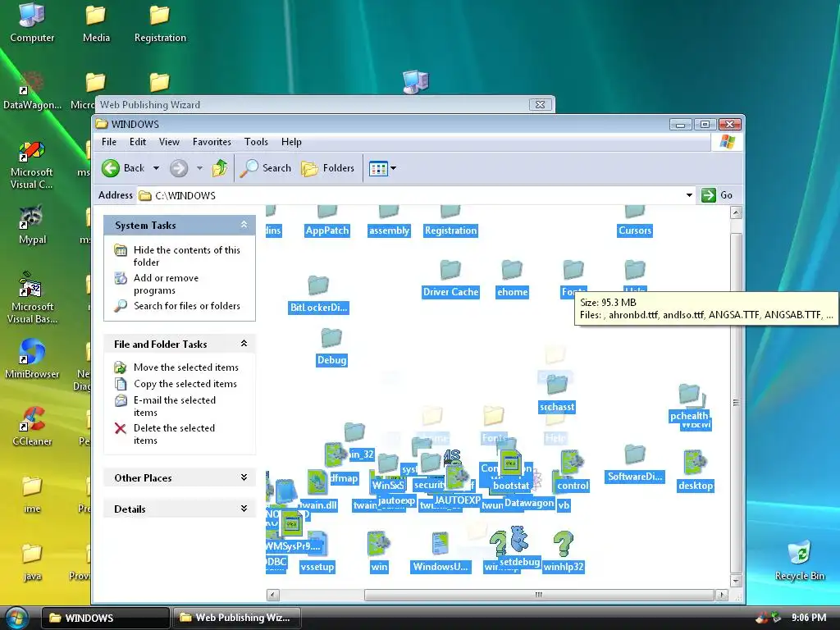Select the srchasst folder

[x=557, y=394]
